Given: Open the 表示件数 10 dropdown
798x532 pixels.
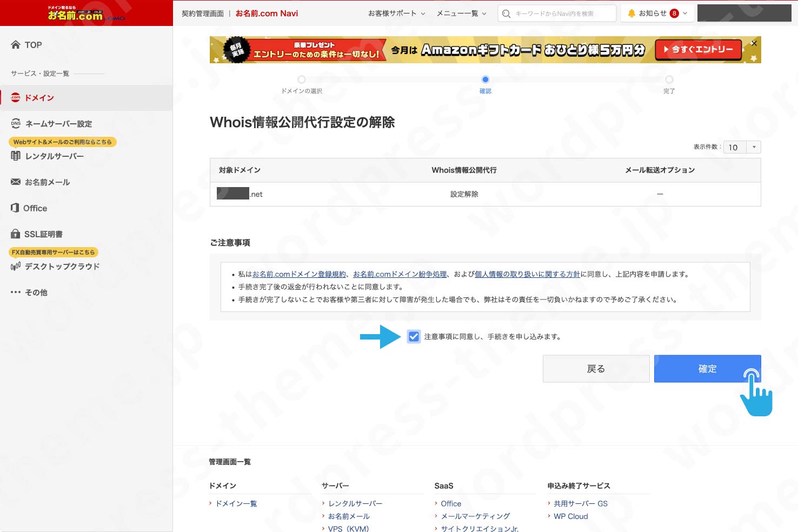Looking at the screenshot, I should [x=743, y=147].
